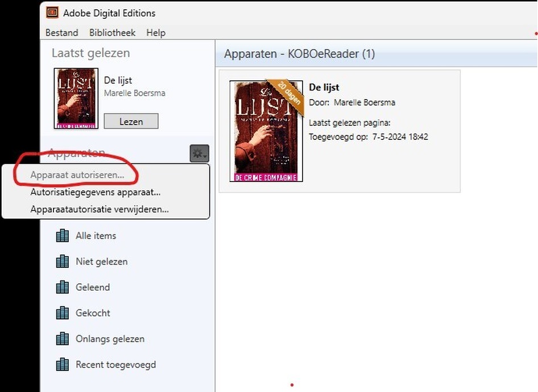Viewport: 538px width, 392px height.
Task: Click the 'Laatst gelezen pagina:' line
Action: point(350,123)
